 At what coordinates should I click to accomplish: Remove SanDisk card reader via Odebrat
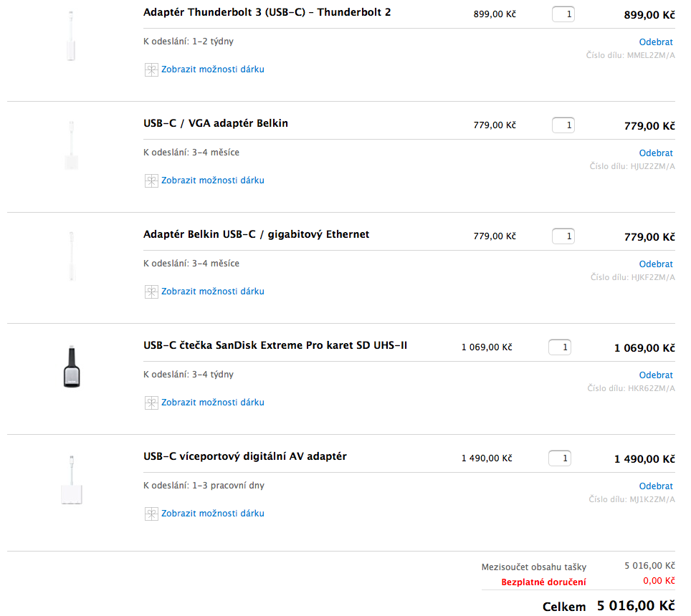point(656,375)
